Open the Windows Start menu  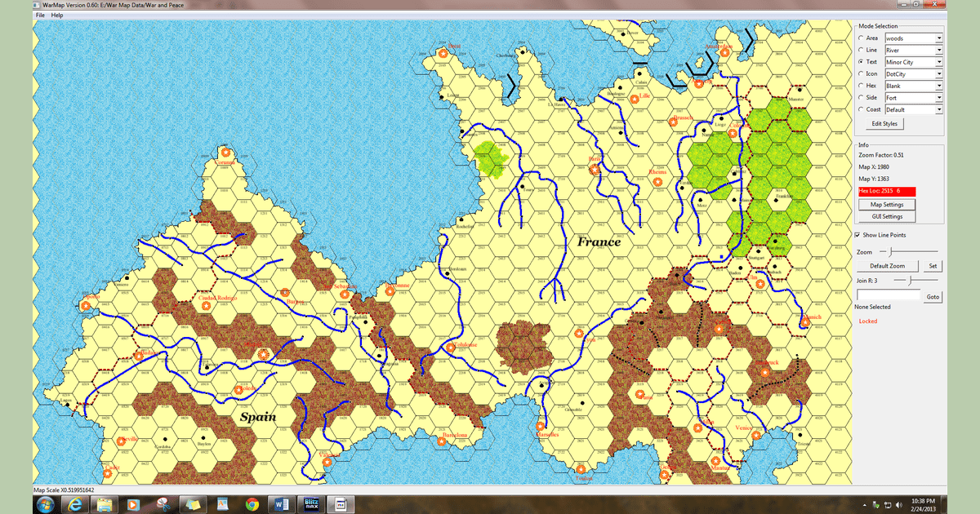[x=47, y=504]
